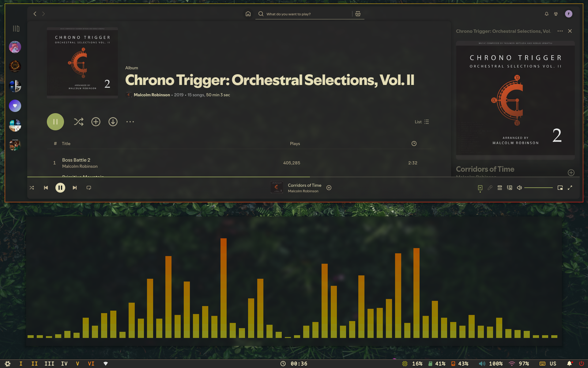Download the album

(113, 122)
